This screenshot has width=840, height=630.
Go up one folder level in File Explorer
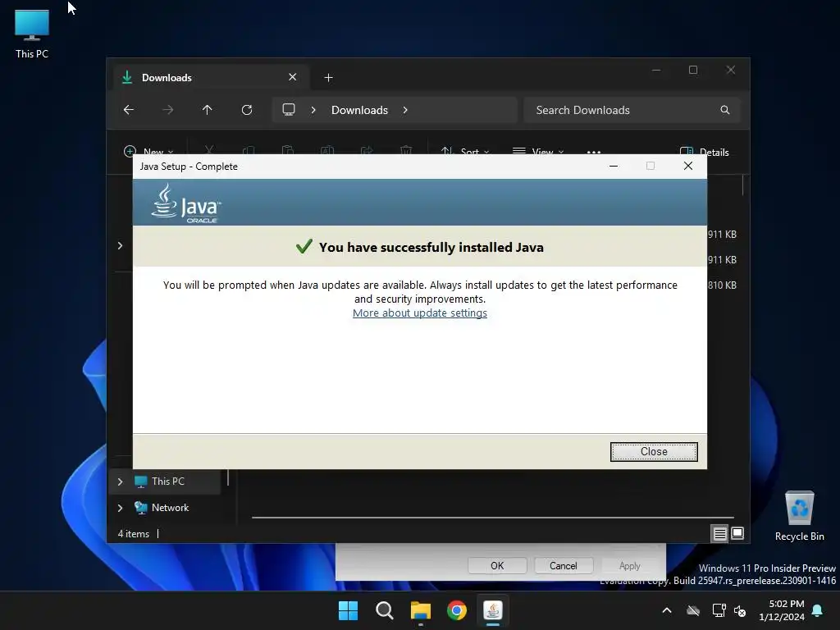(208, 110)
